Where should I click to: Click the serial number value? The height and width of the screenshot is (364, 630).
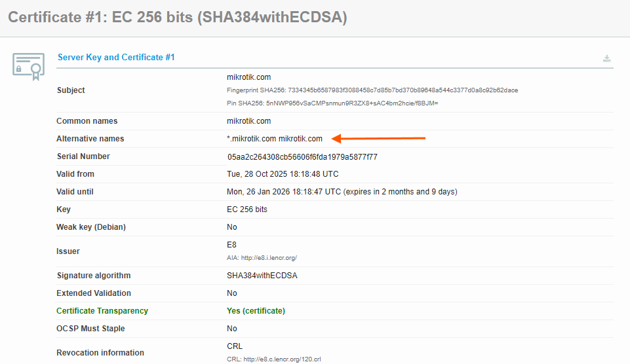(302, 157)
